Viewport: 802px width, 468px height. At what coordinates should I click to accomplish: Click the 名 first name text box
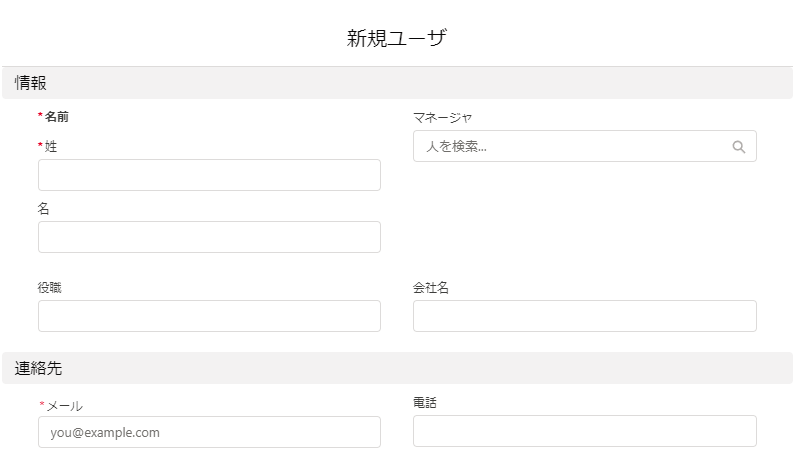pos(209,237)
